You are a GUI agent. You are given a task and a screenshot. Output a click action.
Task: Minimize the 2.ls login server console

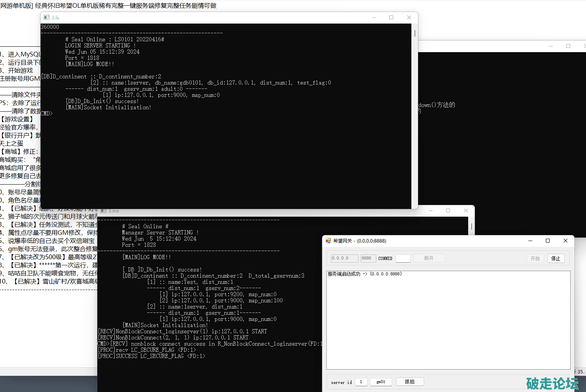pyautogui.click(x=374, y=17)
